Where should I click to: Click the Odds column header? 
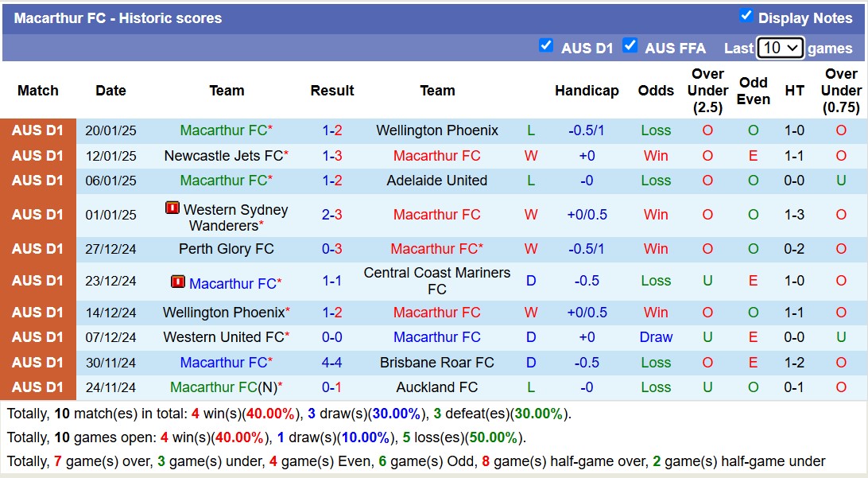656,91
